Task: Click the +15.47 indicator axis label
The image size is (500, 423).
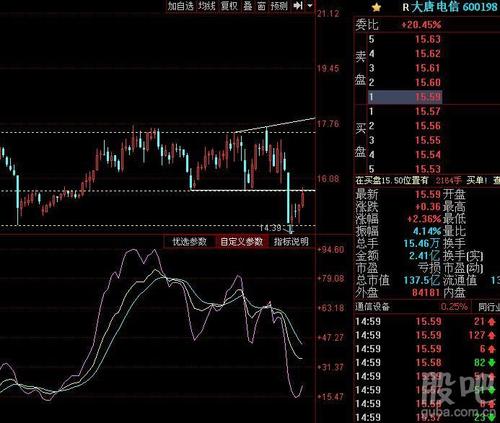Action: tap(331, 397)
